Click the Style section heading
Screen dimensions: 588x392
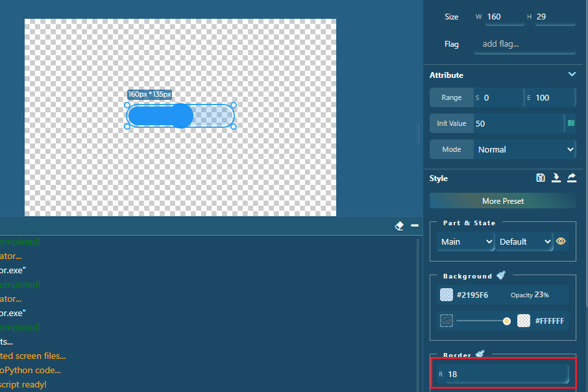click(x=438, y=178)
